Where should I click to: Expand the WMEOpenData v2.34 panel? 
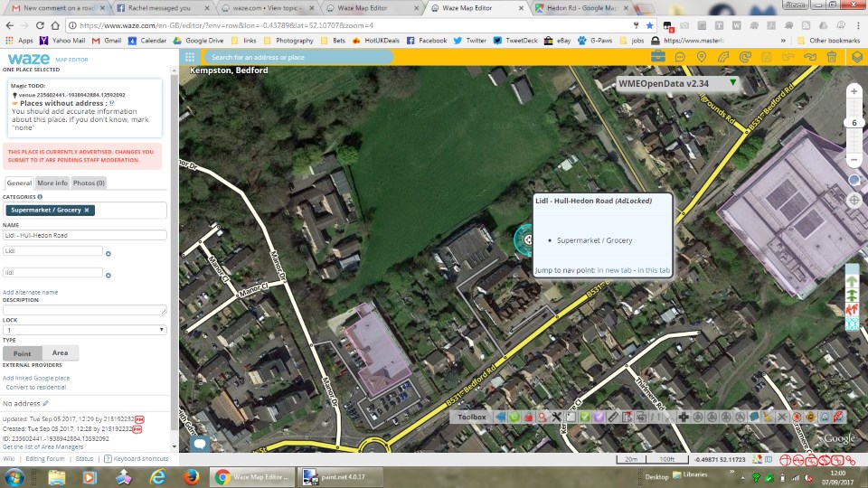pyautogui.click(x=733, y=83)
